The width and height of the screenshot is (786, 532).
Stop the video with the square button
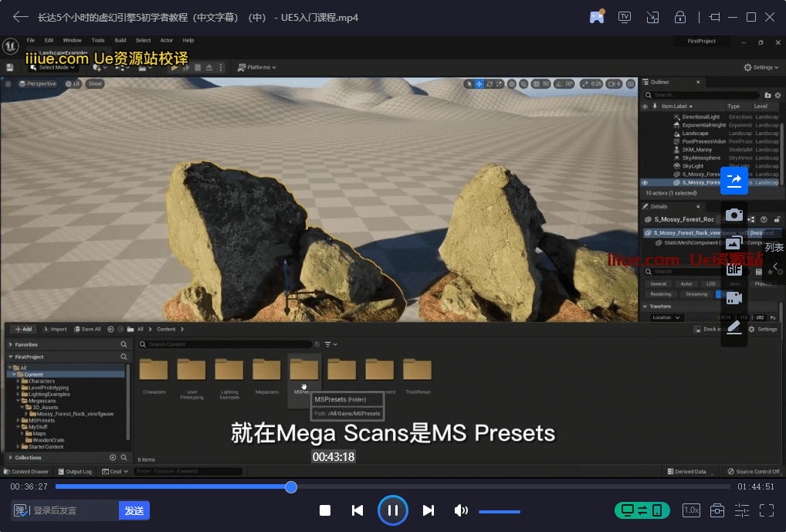pyautogui.click(x=325, y=510)
